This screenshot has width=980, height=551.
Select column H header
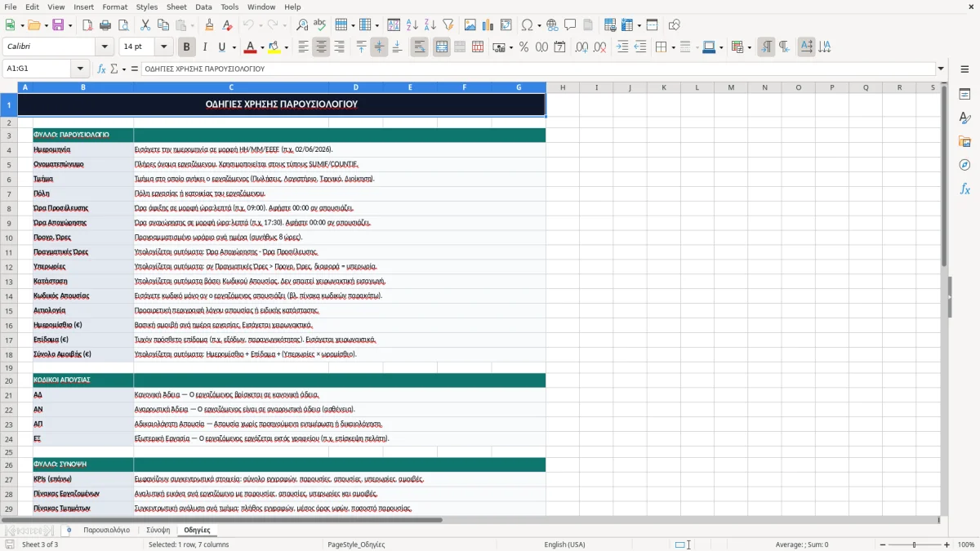(563, 87)
